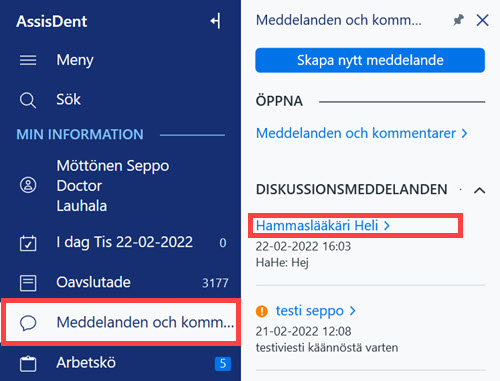Open testi seppo discussion
Image resolution: width=500 pixels, height=381 pixels.
pyautogui.click(x=316, y=311)
